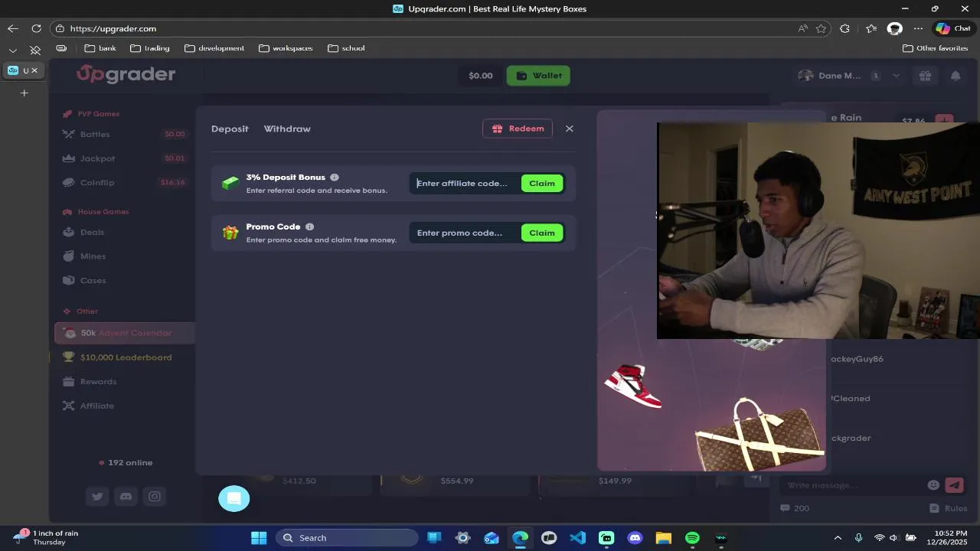Screen dimensions: 980x551
Task: Send the chat message
Action: click(x=954, y=485)
